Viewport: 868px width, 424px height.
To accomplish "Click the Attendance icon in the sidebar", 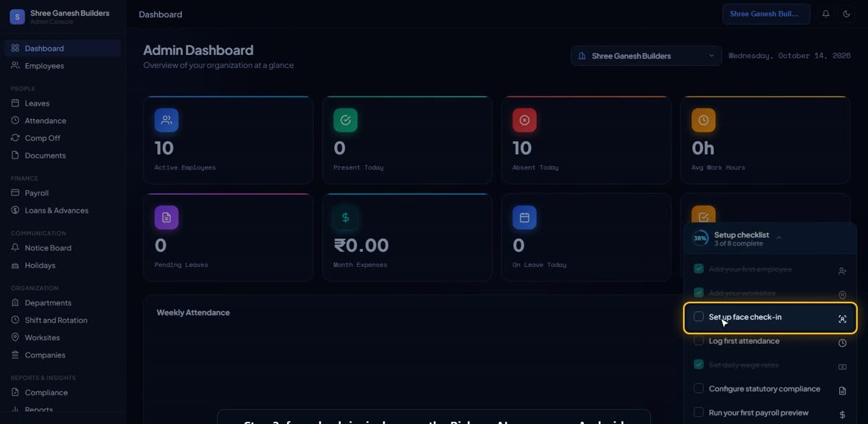I will pyautogui.click(x=15, y=121).
